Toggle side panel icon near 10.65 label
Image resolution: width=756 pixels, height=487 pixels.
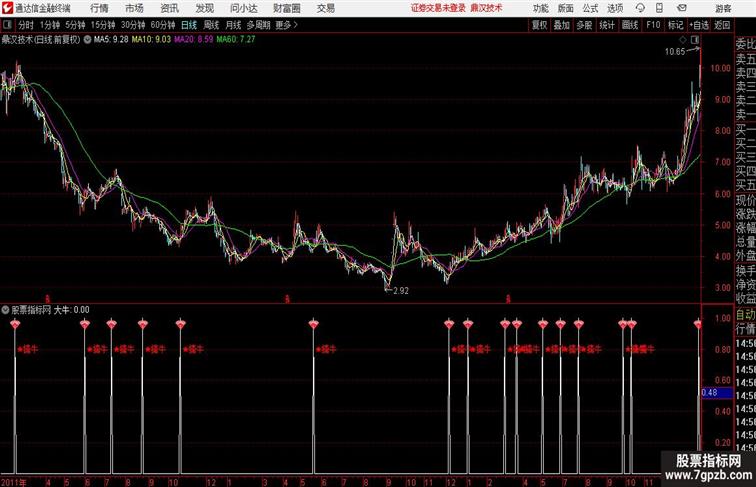(694, 40)
